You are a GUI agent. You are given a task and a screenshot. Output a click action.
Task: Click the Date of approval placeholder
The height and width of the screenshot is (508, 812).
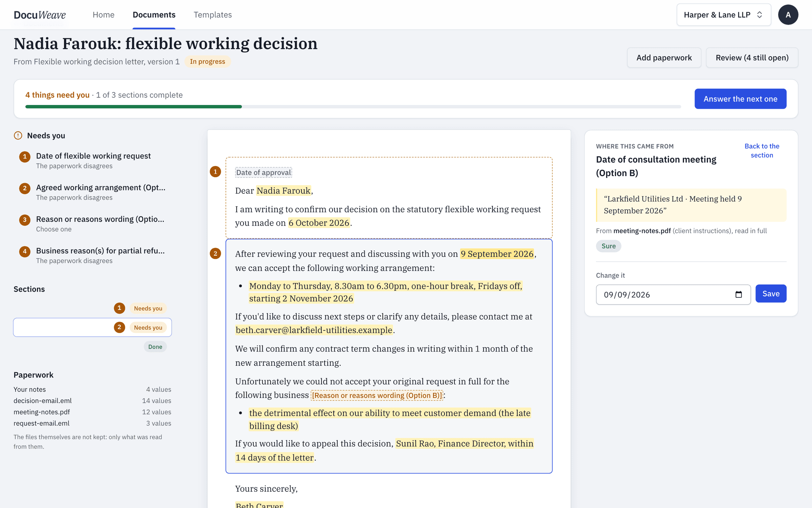(263, 172)
